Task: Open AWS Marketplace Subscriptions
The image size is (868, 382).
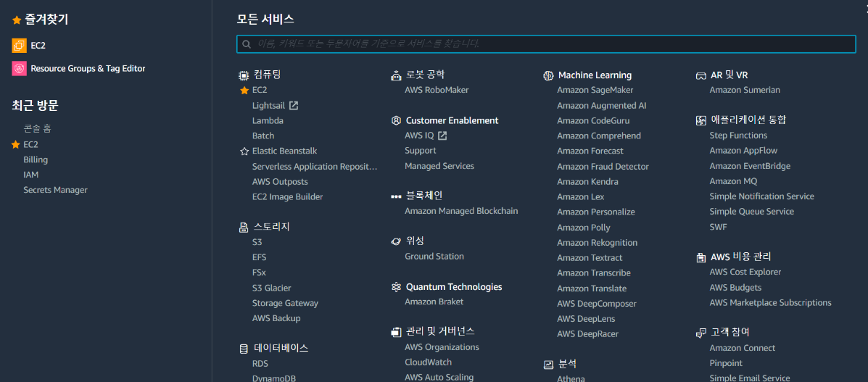Action: click(x=771, y=303)
